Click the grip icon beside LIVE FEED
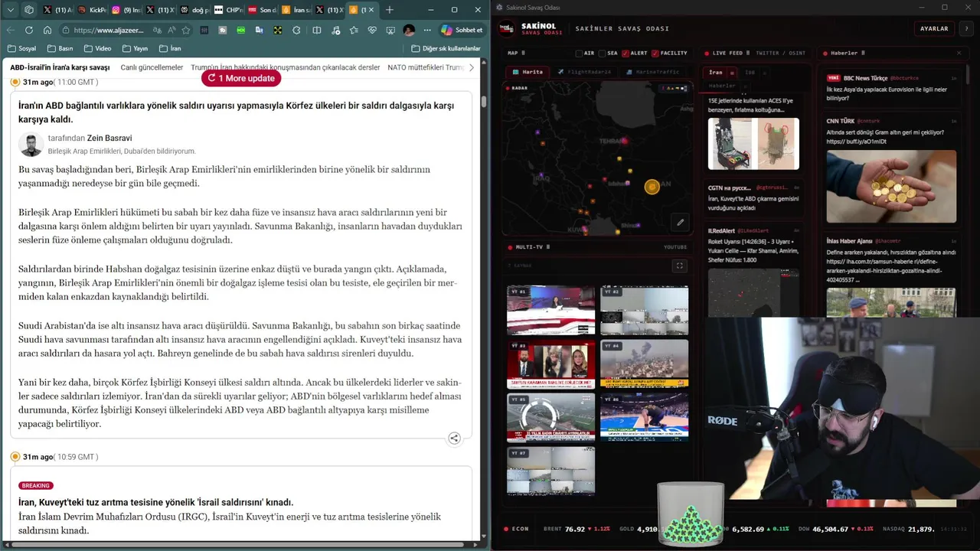This screenshot has height=551, width=980. [x=748, y=54]
